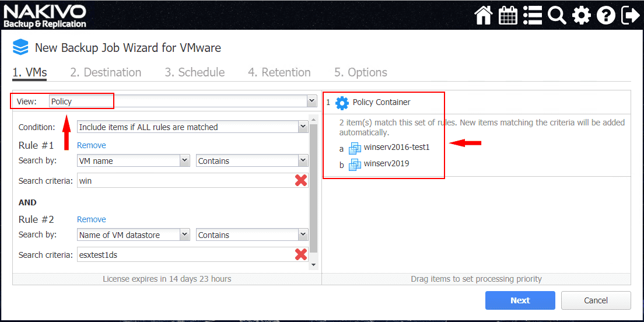
Task: Remove Rule #2 via Remove link
Action: (91, 219)
